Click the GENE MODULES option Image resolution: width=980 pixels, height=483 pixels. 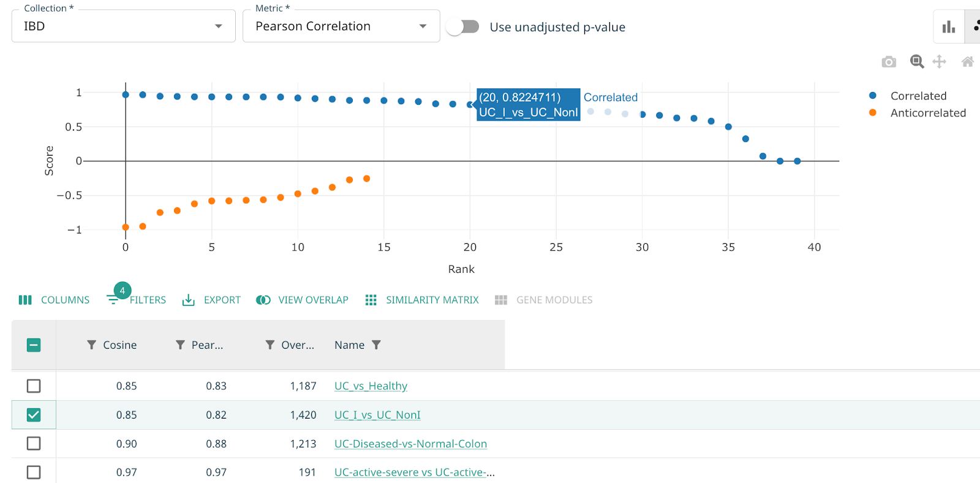pos(544,300)
